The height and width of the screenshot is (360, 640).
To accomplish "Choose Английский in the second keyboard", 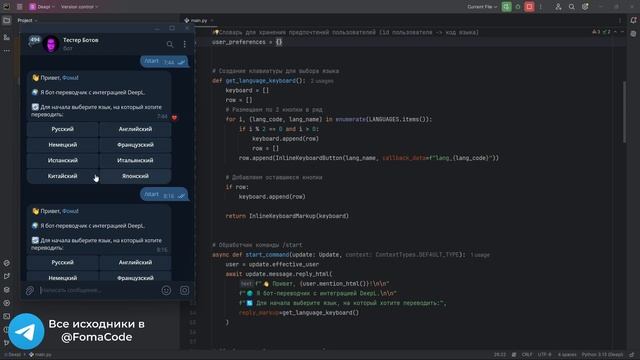I will [135, 262].
